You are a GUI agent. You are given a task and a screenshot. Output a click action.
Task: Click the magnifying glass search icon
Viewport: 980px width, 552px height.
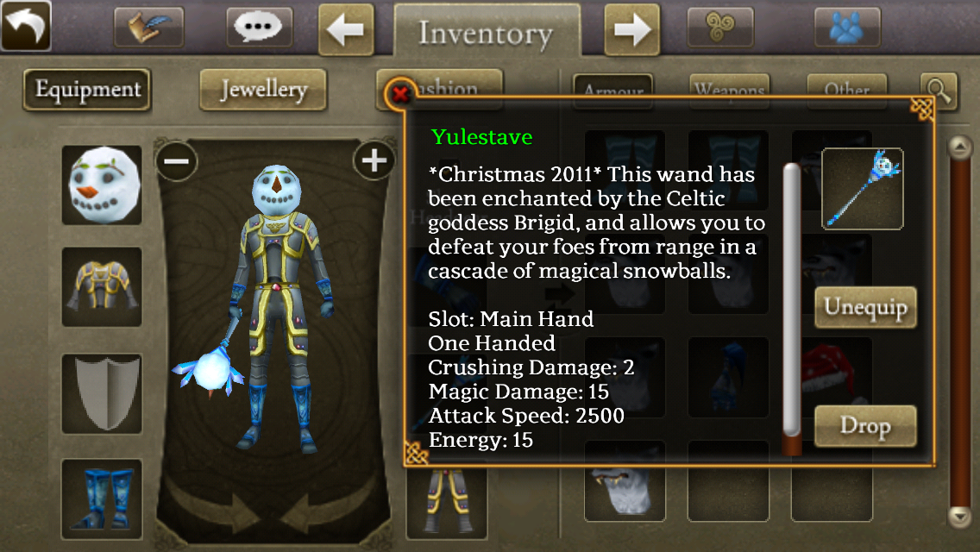point(939,91)
